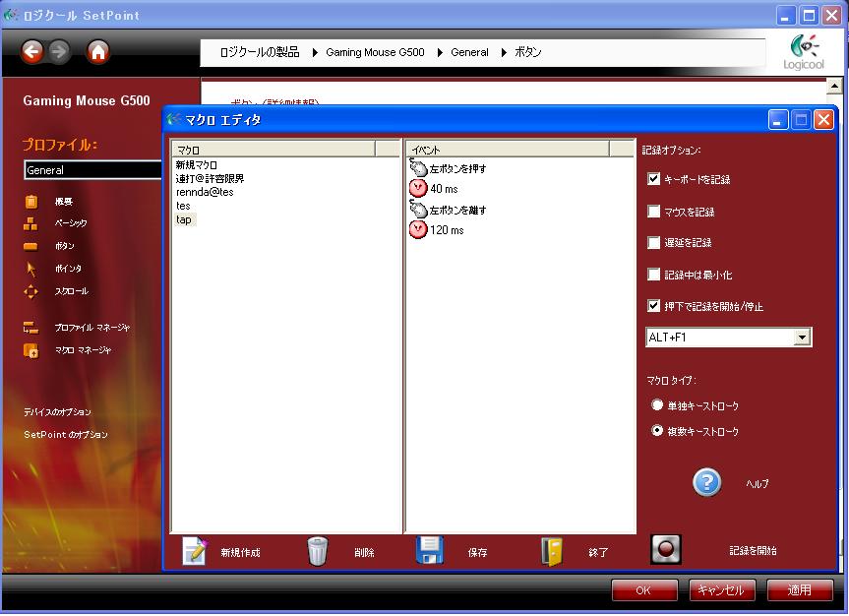Select the 左ボタンを離す mouse event icon
This screenshot has width=849, height=616.
[x=418, y=210]
